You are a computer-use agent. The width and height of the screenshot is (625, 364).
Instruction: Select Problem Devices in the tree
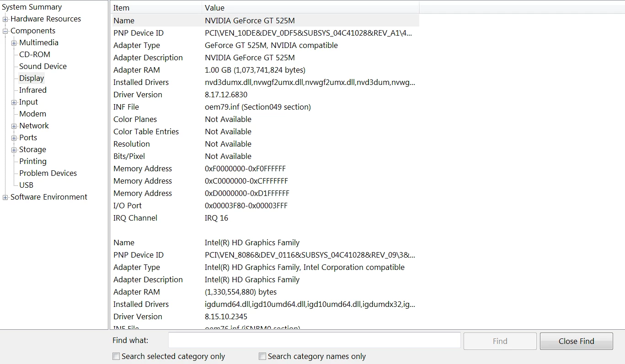(48, 173)
